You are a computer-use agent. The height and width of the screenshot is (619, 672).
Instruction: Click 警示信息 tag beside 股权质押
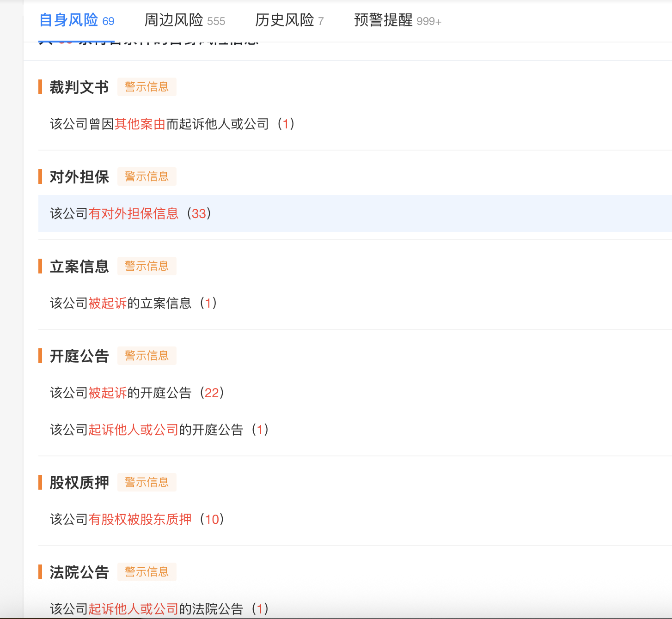(x=147, y=482)
